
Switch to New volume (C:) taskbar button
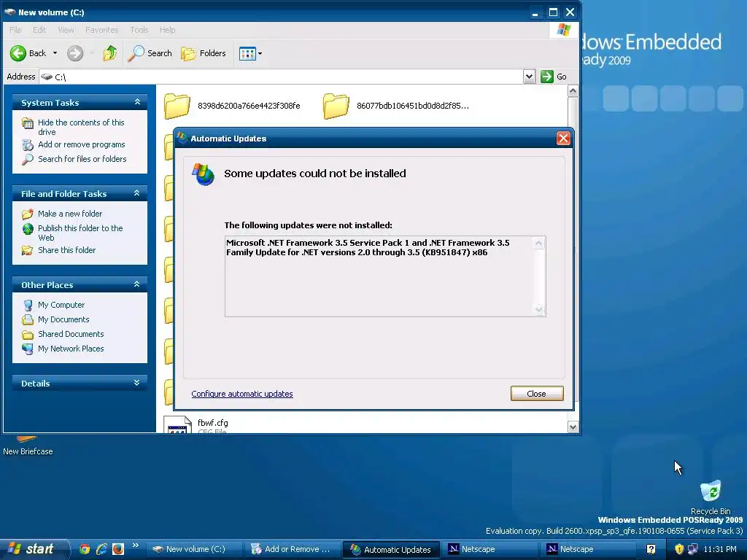[194, 549]
